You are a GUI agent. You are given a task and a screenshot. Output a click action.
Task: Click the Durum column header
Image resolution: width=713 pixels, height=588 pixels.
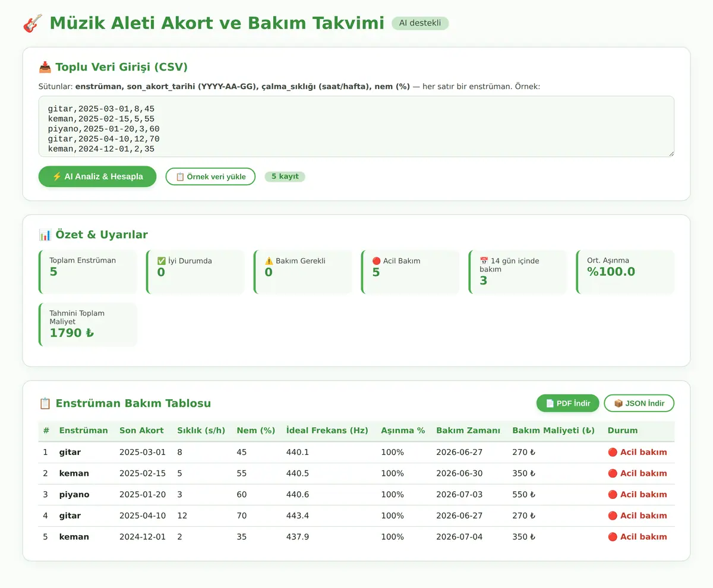623,431
